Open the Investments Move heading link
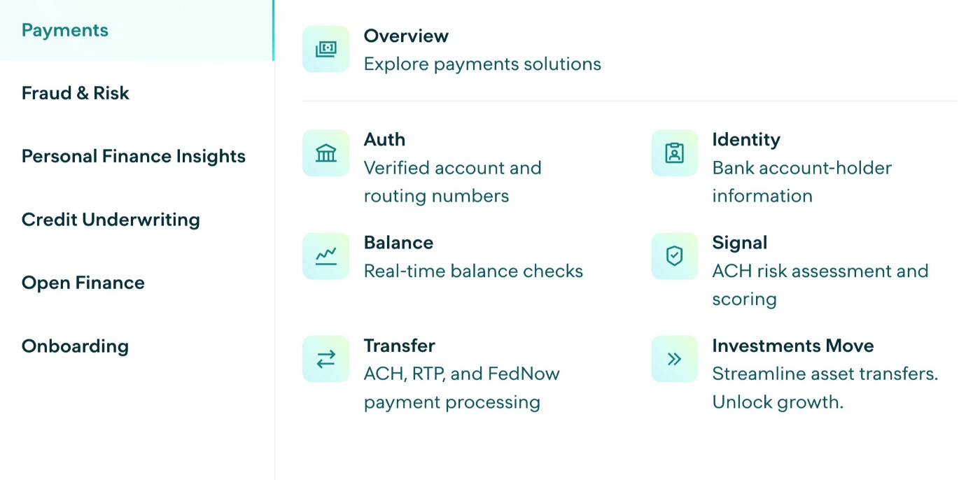This screenshot has width=980, height=480. [793, 346]
